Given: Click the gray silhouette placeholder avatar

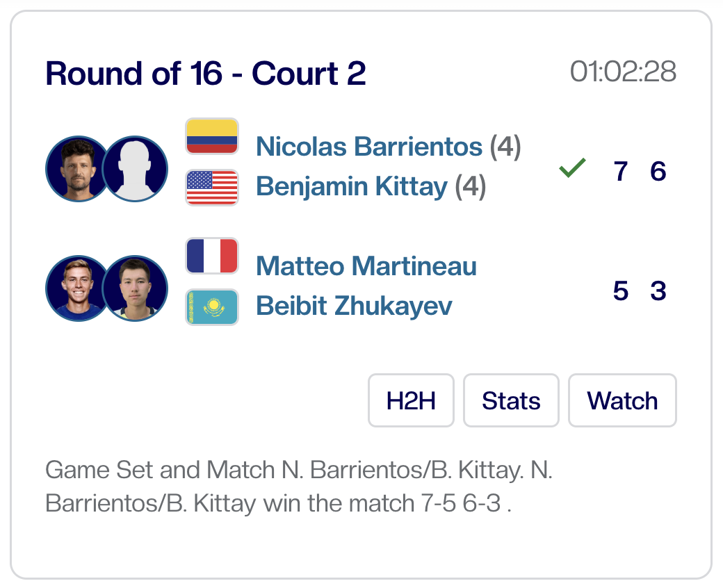Looking at the screenshot, I should coord(135,169).
